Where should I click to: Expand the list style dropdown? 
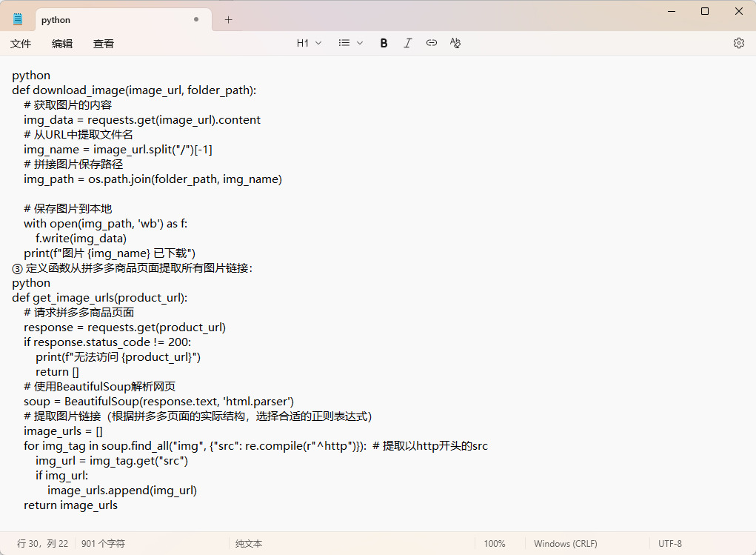(x=350, y=43)
